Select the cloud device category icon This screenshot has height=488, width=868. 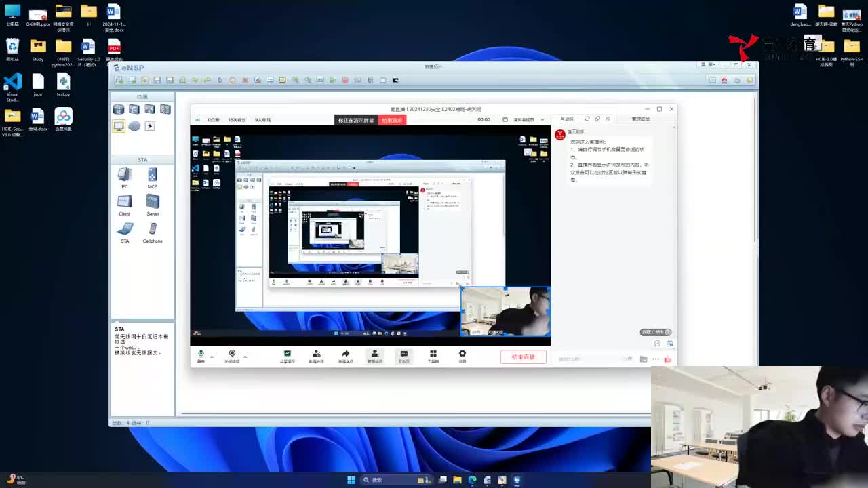point(134,126)
